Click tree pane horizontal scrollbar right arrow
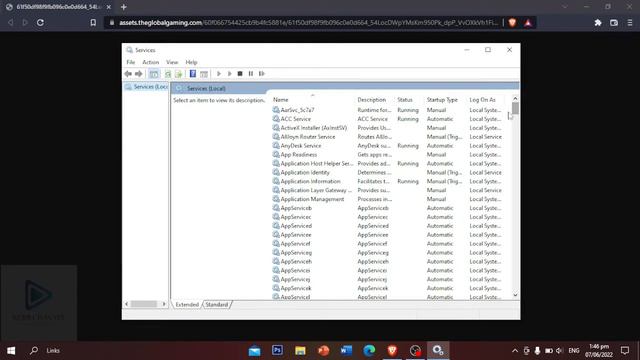 pyautogui.click(x=164, y=304)
